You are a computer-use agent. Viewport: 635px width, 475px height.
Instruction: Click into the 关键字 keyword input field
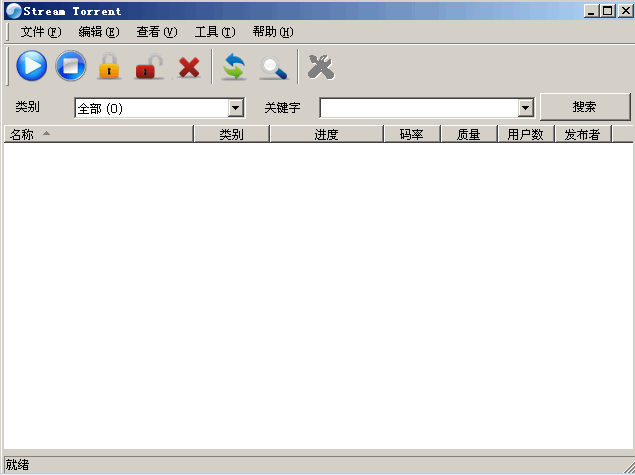[x=419, y=108]
